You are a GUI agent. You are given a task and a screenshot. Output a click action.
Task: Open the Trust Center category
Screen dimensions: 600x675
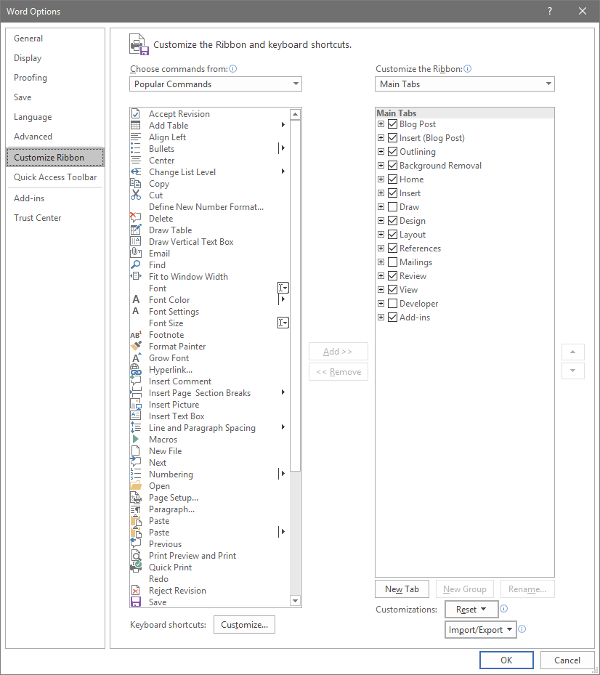(x=37, y=218)
